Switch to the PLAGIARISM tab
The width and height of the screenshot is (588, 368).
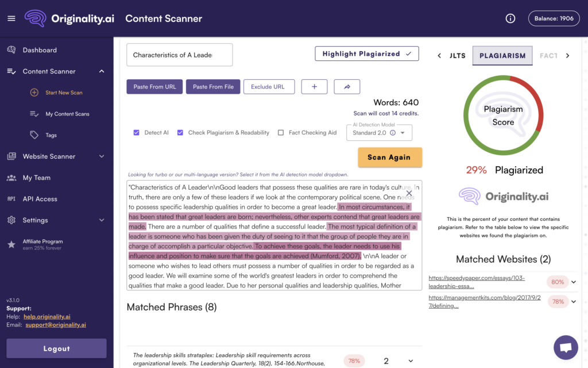pos(502,56)
